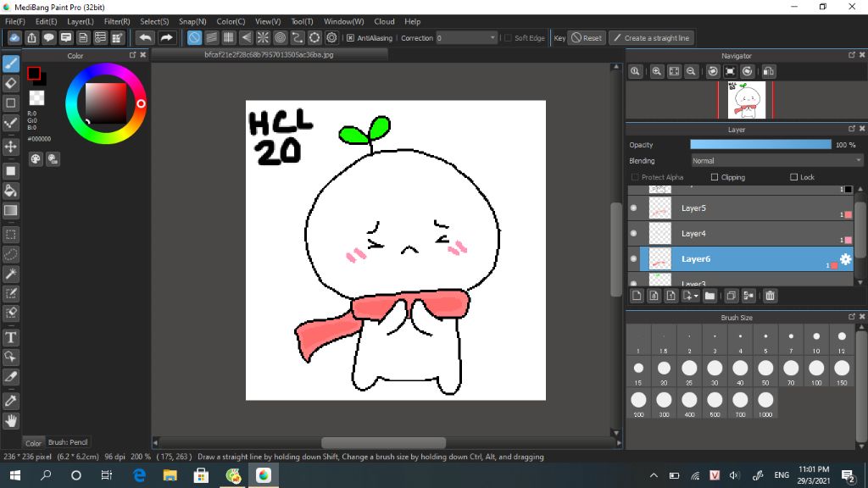The width and height of the screenshot is (868, 488).
Task: Open the bfcaf21e2f28c68b7957013505ac36ba.jpg document tab
Action: click(x=269, y=55)
